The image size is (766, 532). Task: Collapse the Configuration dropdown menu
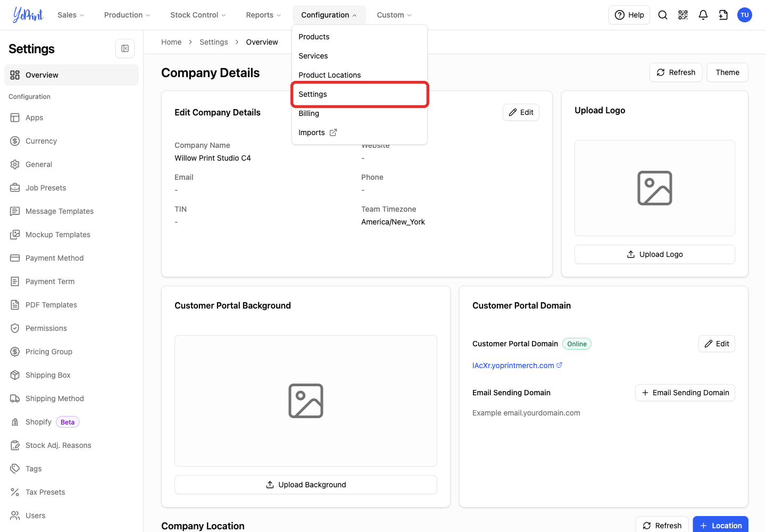tap(329, 15)
